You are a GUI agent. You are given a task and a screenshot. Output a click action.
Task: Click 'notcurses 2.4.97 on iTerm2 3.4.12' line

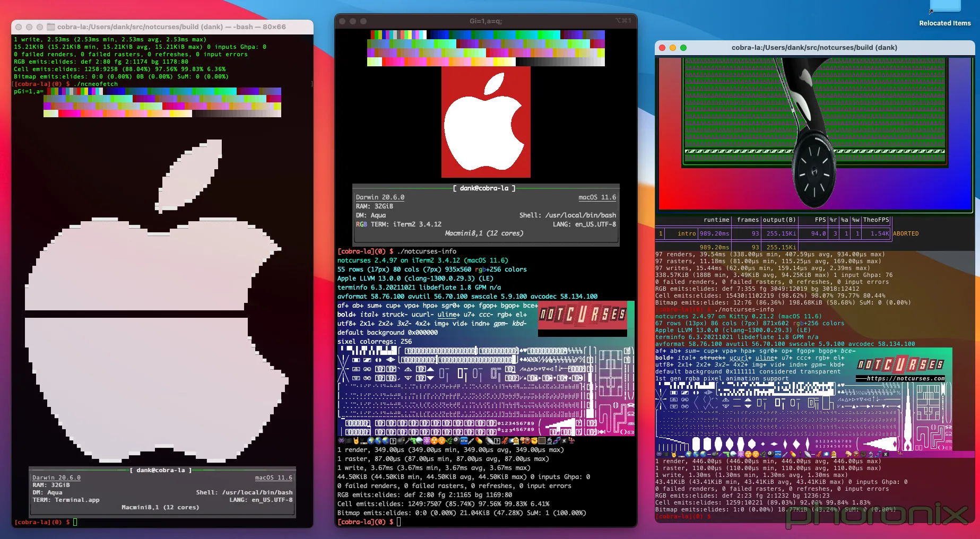pyautogui.click(x=422, y=260)
